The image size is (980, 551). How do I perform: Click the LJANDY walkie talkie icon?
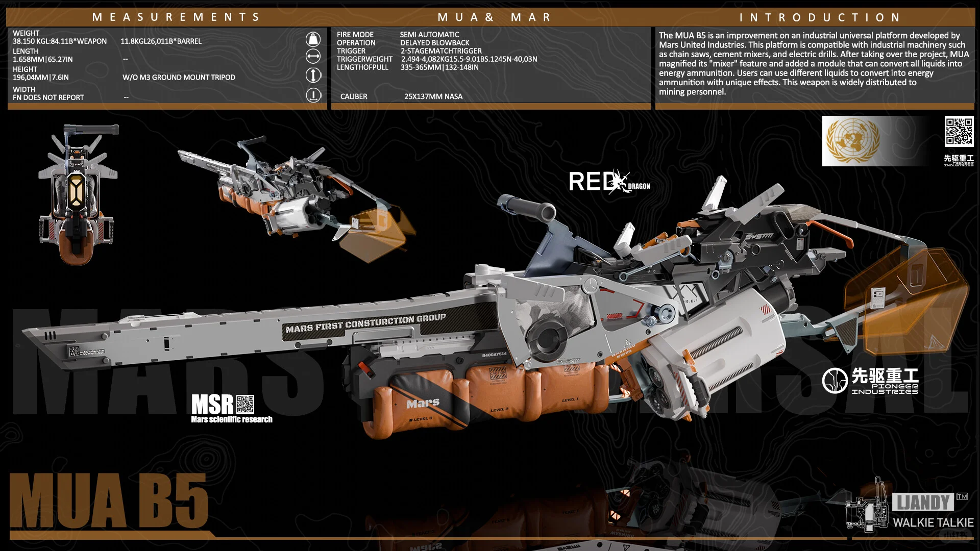coord(867,508)
